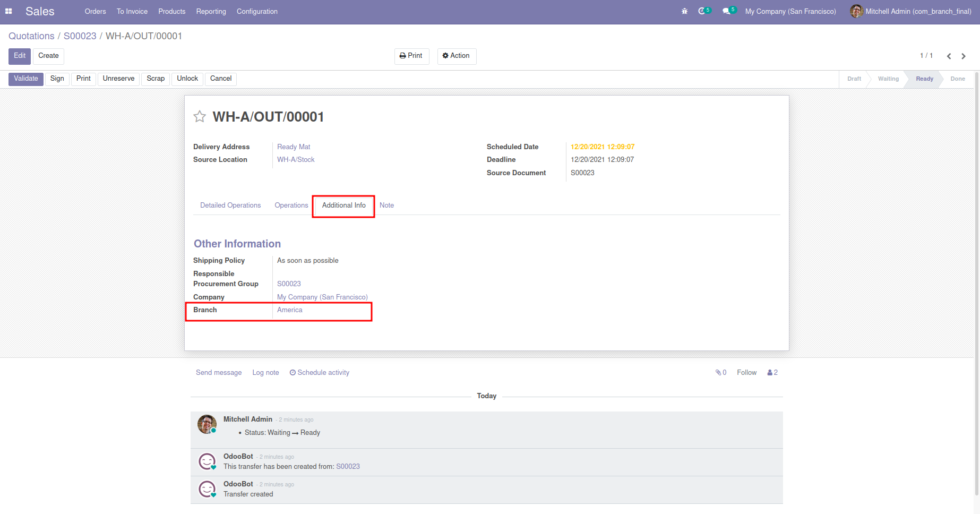Open the activities clock icon

[x=702, y=11]
